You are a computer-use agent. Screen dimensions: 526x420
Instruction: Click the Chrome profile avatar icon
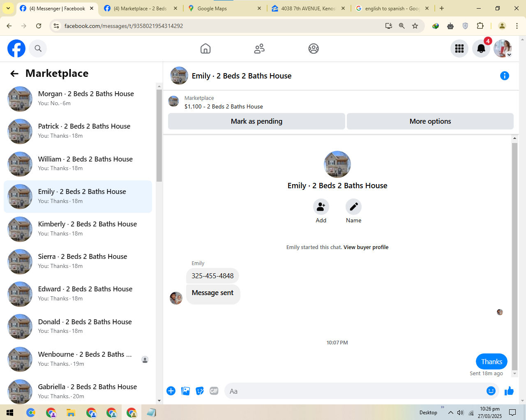pos(502,26)
